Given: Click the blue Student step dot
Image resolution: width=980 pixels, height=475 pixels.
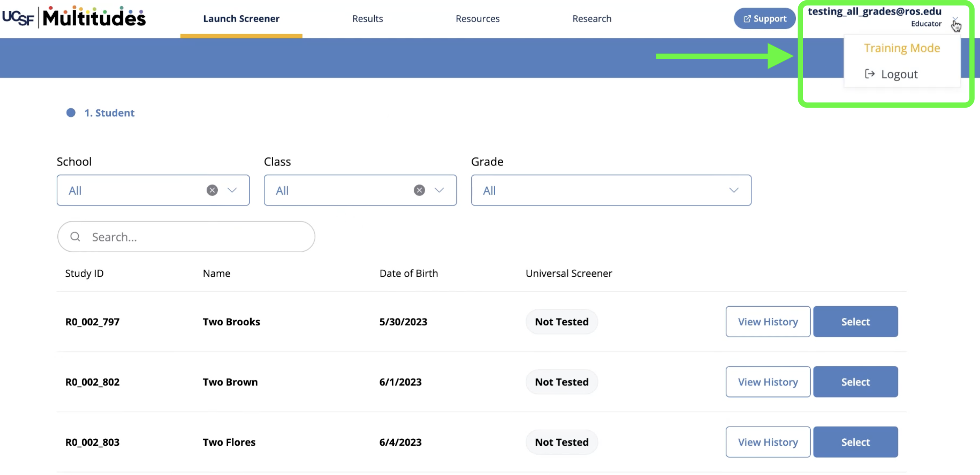Looking at the screenshot, I should click(x=71, y=112).
